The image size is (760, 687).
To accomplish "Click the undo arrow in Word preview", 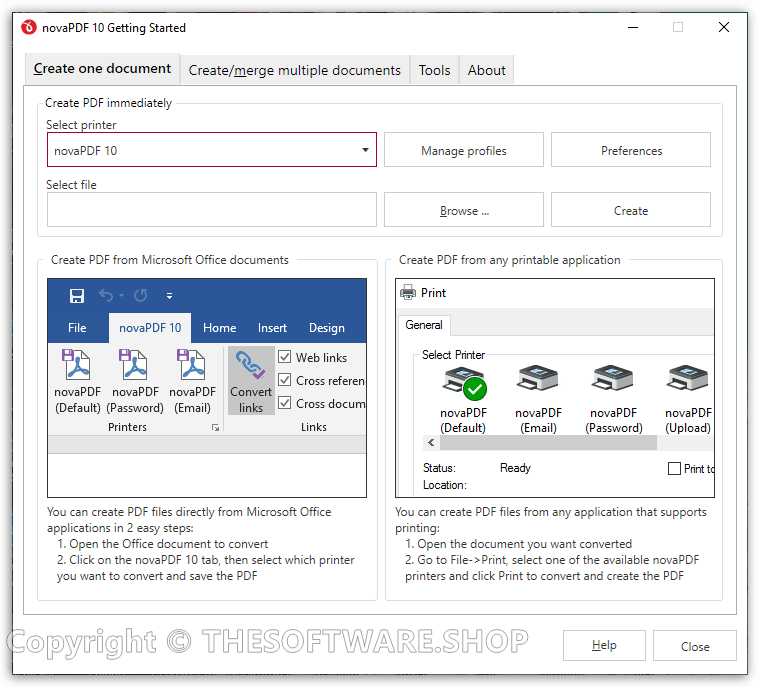I will tap(106, 295).
